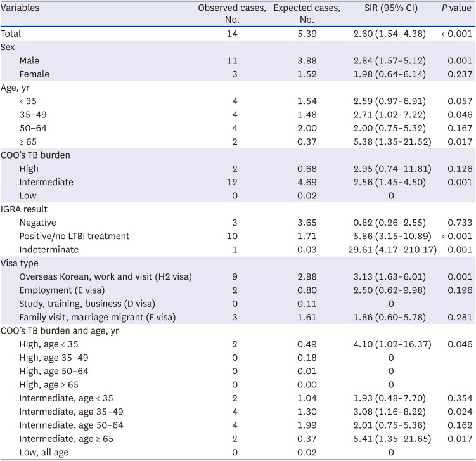Click 'Overseas Korean, work and visit (H2 visa)'

coord(105,276)
